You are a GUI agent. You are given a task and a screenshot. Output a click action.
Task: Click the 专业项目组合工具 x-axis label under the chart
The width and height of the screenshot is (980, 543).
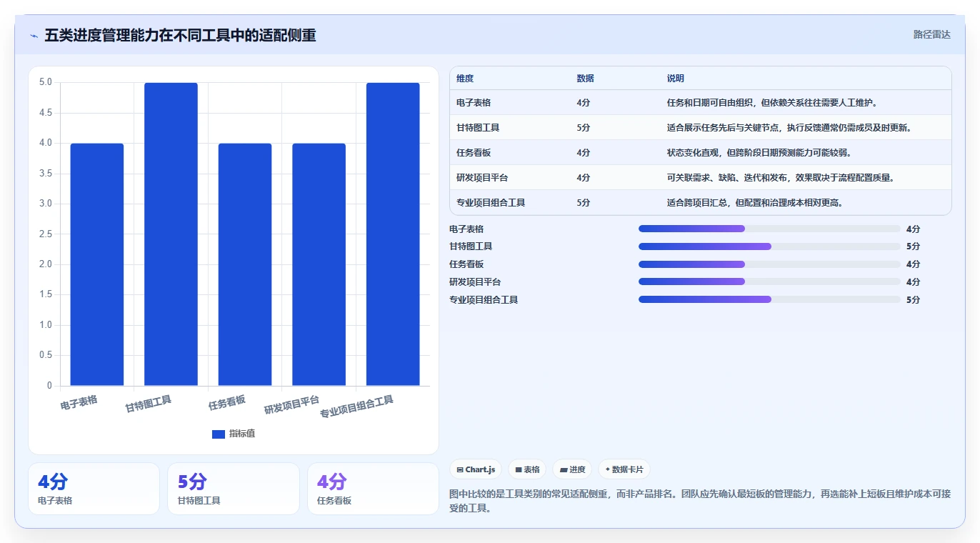tap(356, 407)
